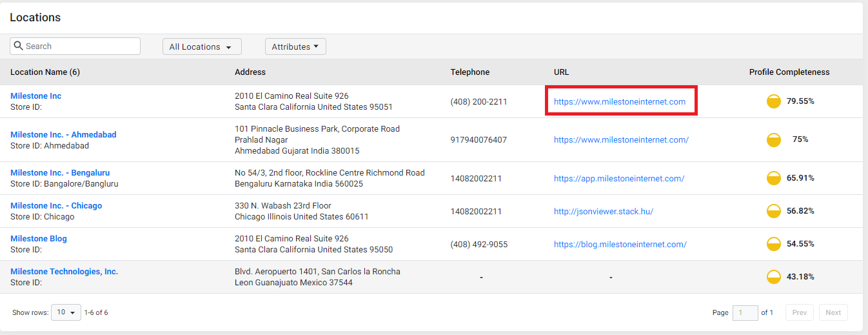Click the Next pagination button
The image size is (868, 335).
833,312
